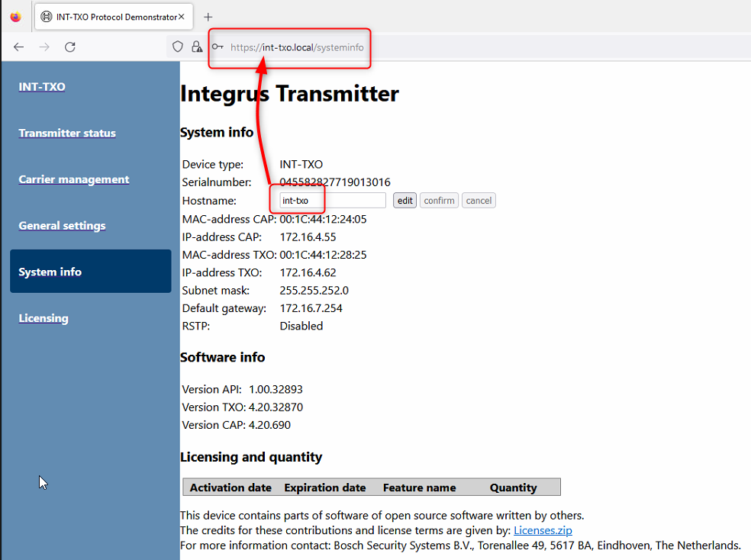Viewport: 751px width, 560px height.
Task: Click the Firefox logo icon
Action: pyautogui.click(x=15, y=17)
